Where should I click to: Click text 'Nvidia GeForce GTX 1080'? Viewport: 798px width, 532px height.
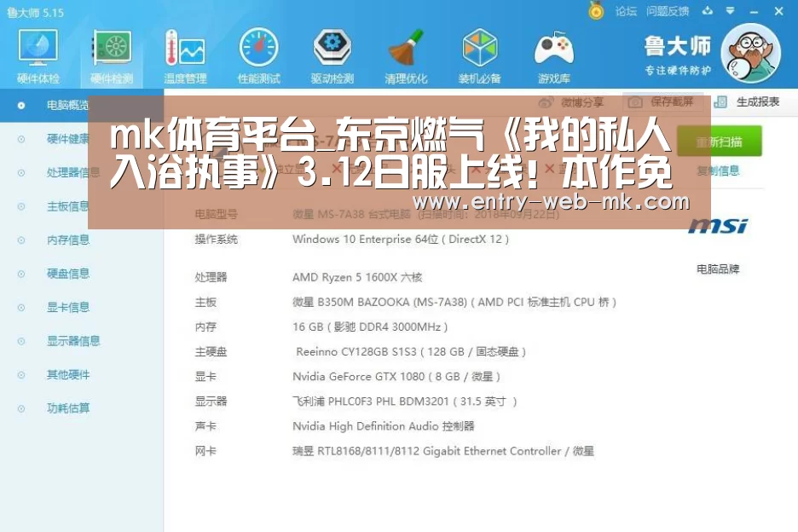(358, 377)
